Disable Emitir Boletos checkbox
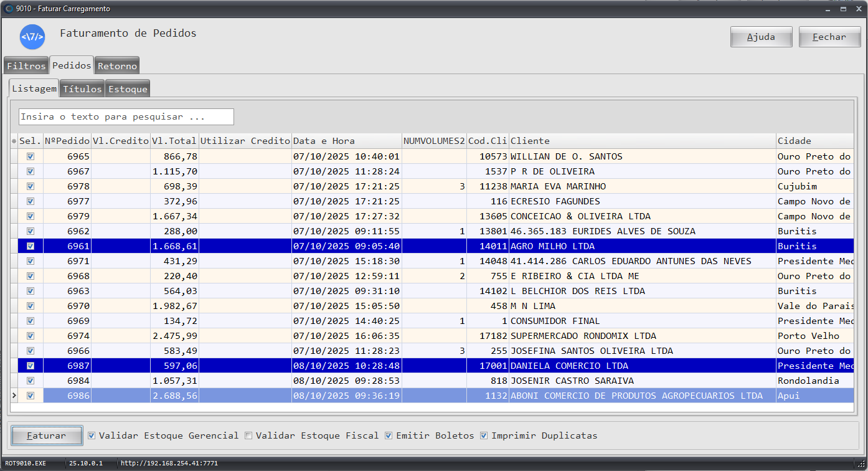 click(x=389, y=435)
